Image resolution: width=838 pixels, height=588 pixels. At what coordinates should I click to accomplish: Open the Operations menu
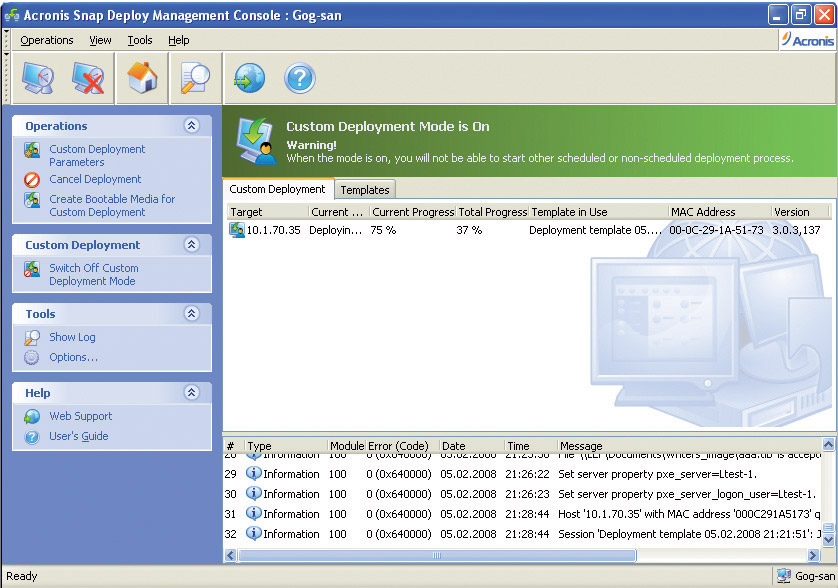point(46,40)
